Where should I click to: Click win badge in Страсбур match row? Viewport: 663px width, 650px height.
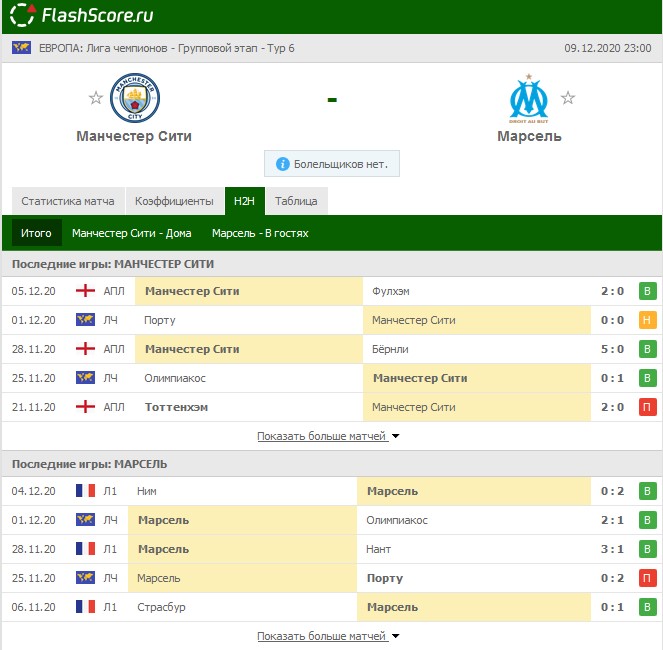647,607
